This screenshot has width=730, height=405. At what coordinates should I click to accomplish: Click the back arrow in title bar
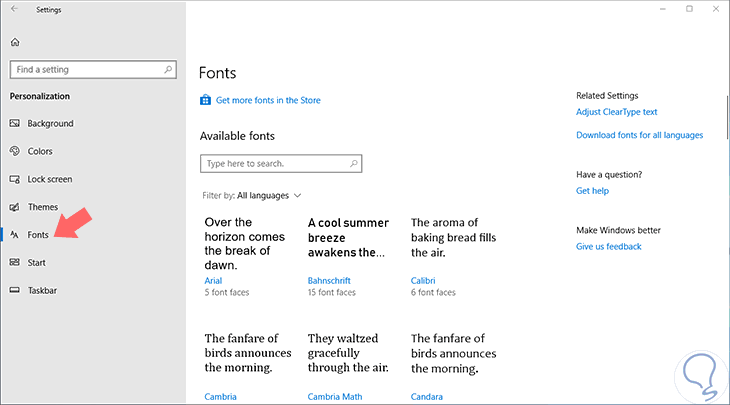click(x=14, y=9)
